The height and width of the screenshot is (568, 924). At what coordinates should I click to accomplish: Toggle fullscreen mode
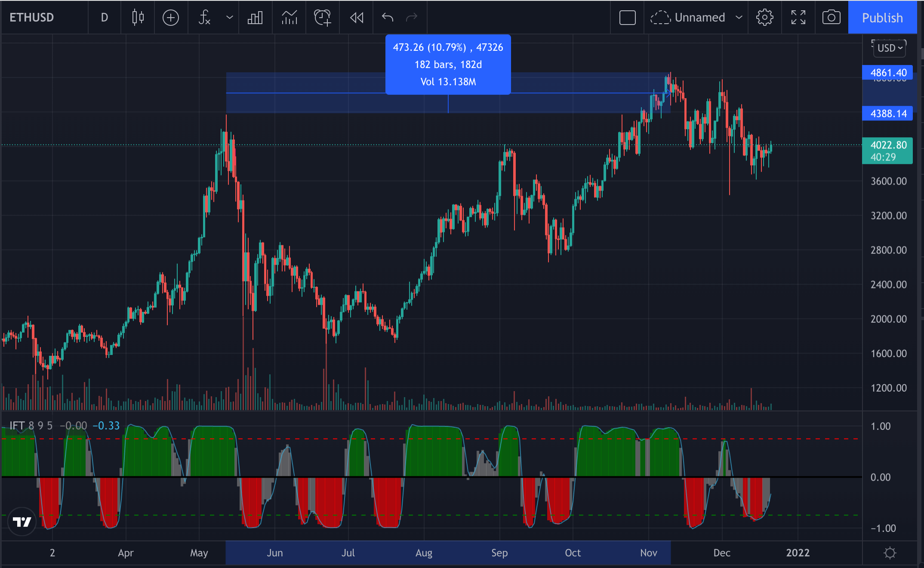click(x=798, y=18)
